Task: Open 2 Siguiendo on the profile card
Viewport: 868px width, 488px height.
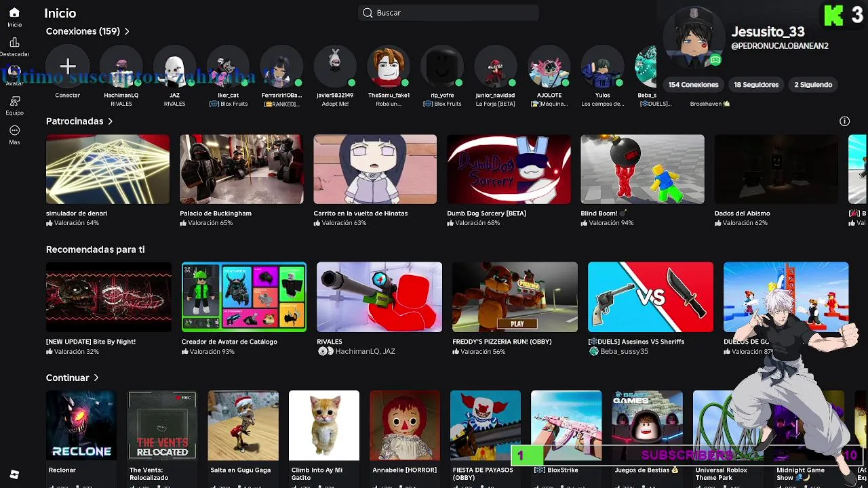Action: (813, 85)
